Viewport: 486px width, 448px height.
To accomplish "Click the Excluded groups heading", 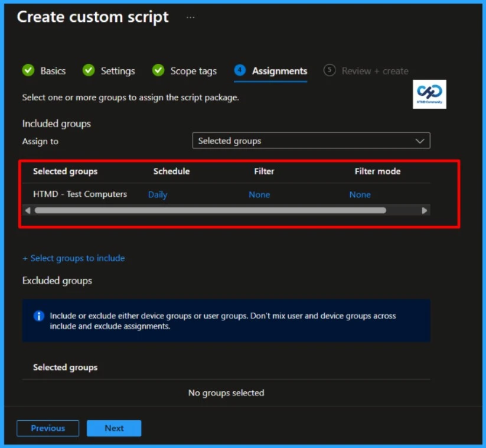I will coord(57,281).
